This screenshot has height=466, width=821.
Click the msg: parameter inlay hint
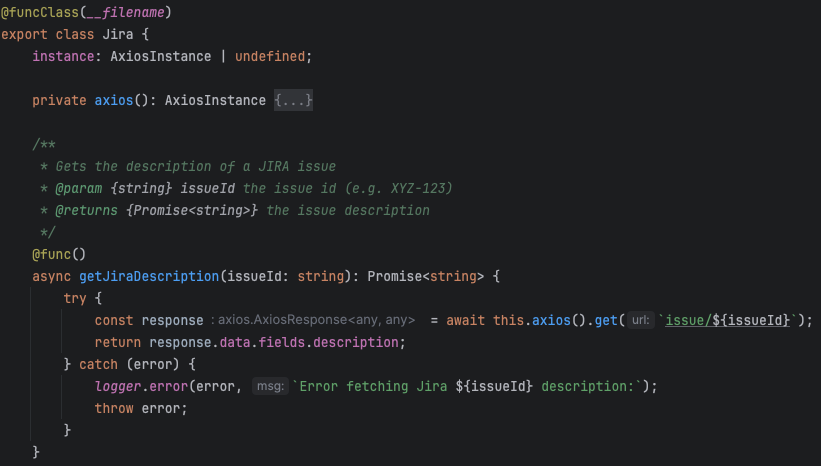point(270,386)
